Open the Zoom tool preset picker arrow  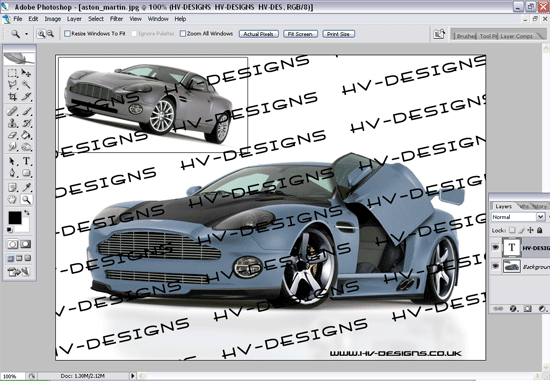26,34
